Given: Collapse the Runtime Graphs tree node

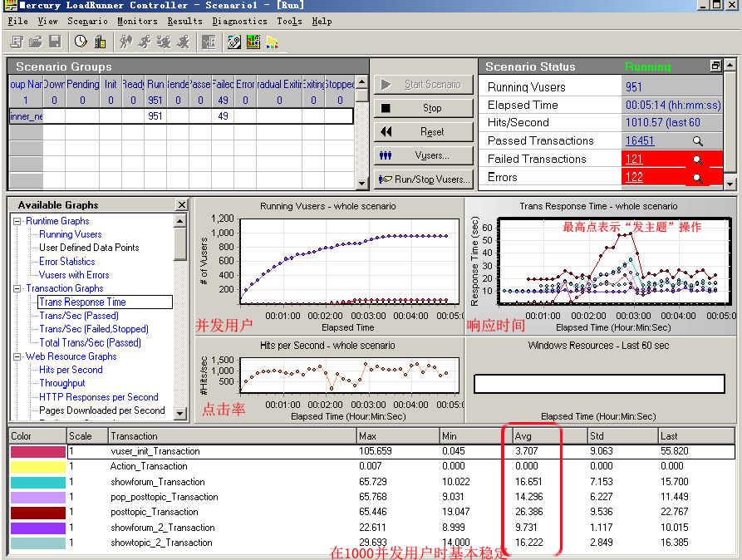Looking at the screenshot, I should pos(17,221).
